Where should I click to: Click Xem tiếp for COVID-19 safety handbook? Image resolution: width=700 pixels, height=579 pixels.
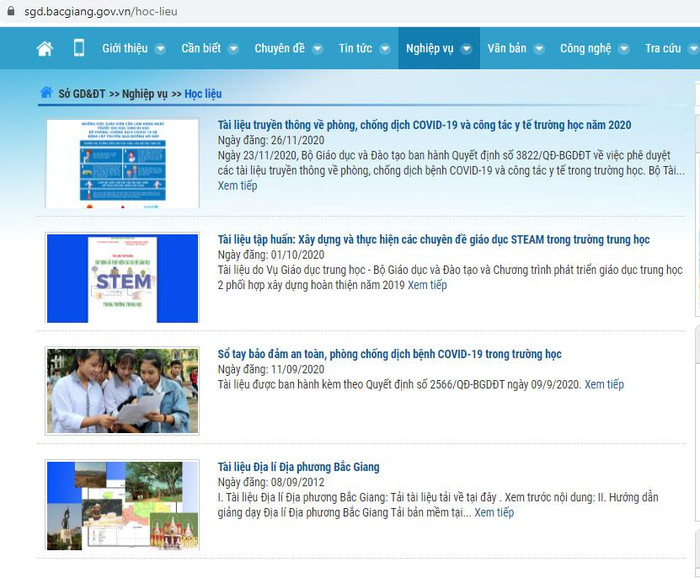click(x=604, y=385)
